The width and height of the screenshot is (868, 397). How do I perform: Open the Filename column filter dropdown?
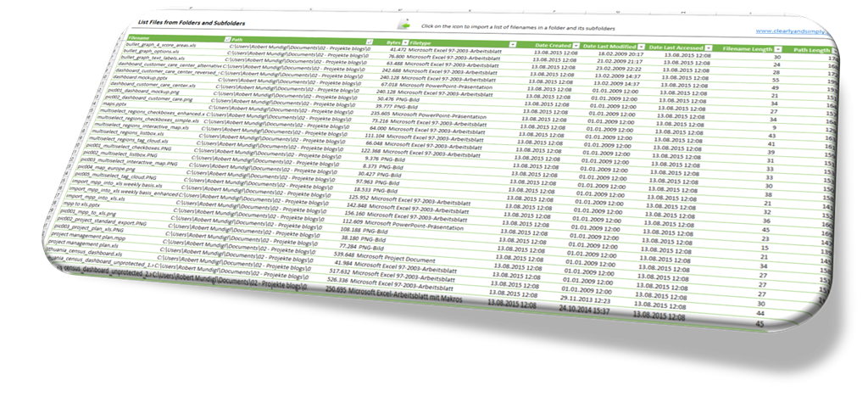click(227, 39)
